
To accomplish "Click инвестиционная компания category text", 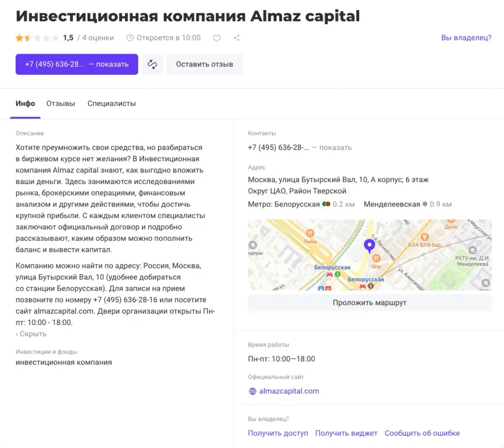I will [63, 362].
